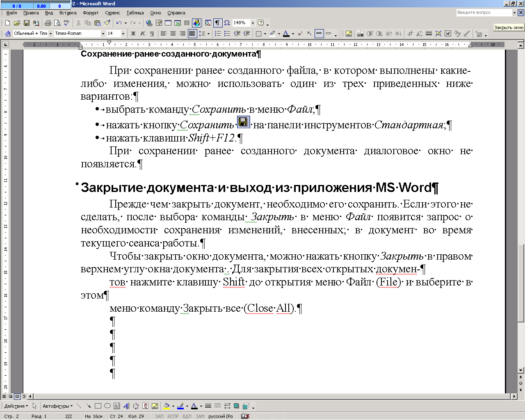Undo the last action
The width and height of the screenshot is (525, 420).
(x=119, y=23)
